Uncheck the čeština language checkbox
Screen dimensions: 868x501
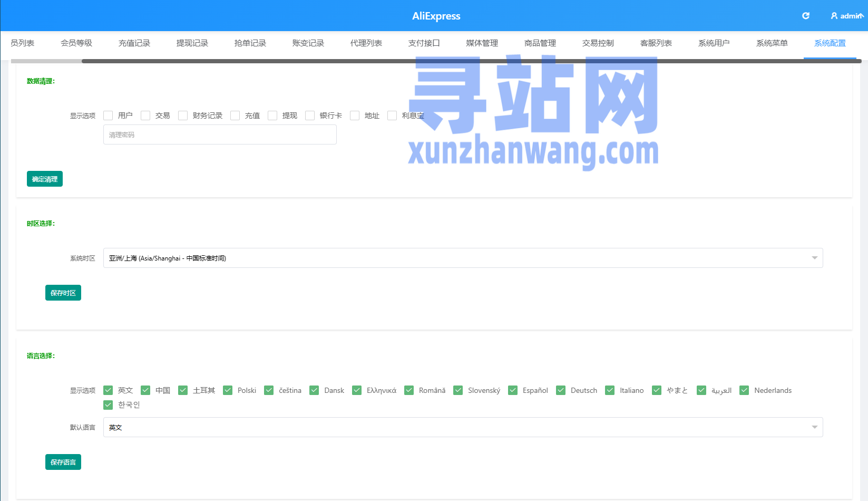click(269, 390)
